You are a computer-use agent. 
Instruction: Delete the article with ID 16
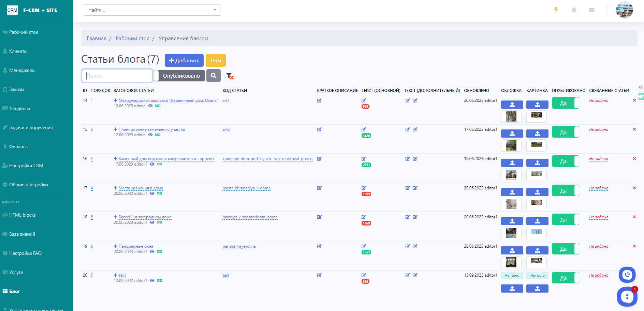click(x=634, y=159)
